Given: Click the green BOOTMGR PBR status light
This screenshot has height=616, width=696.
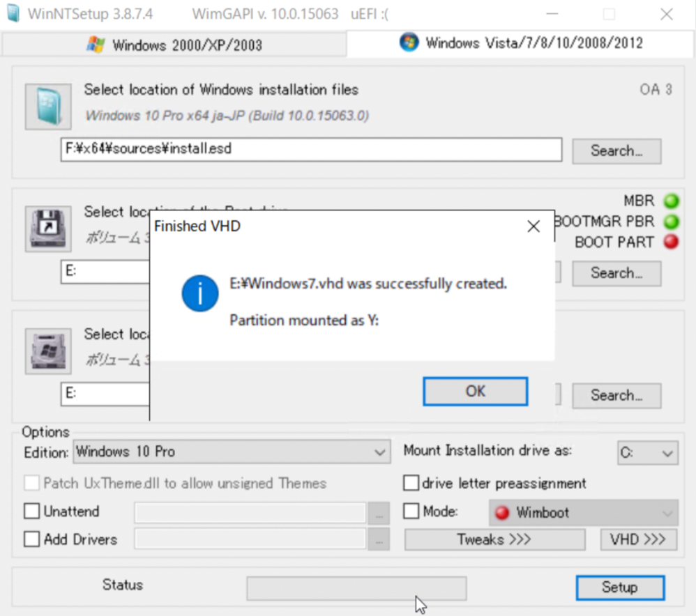Looking at the screenshot, I should point(671,222).
